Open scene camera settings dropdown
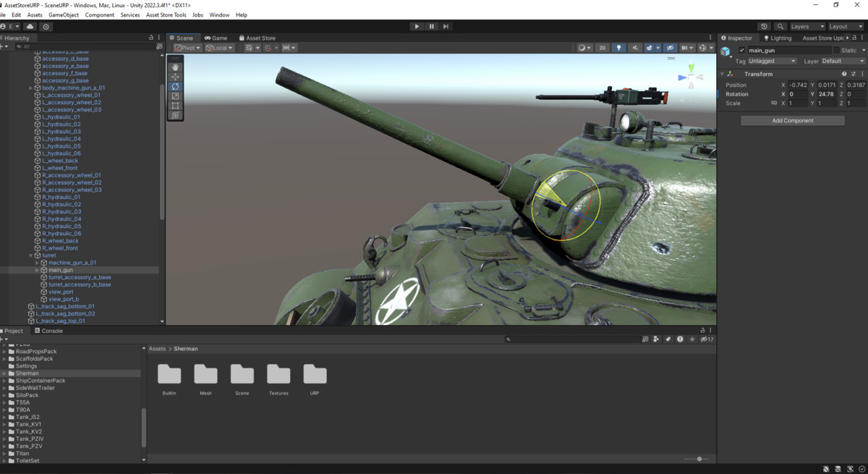 686,48
